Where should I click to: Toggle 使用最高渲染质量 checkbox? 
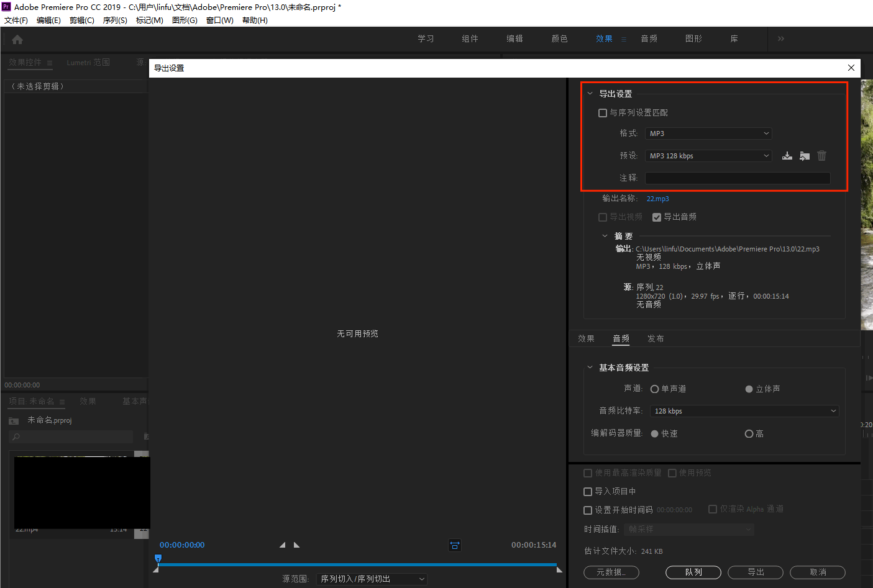[x=588, y=473]
